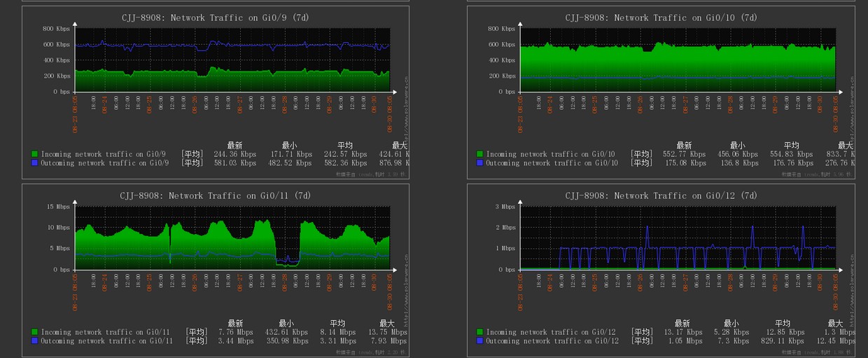This screenshot has height=358, width=868.
Task: Click the green Incoming swatch for Gi0/10
Action: [x=479, y=154]
